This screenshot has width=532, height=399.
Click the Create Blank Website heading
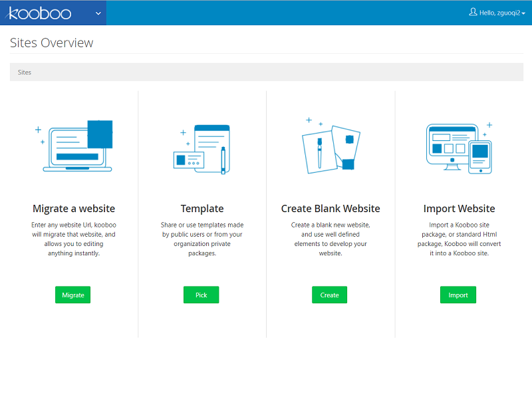pyautogui.click(x=331, y=209)
